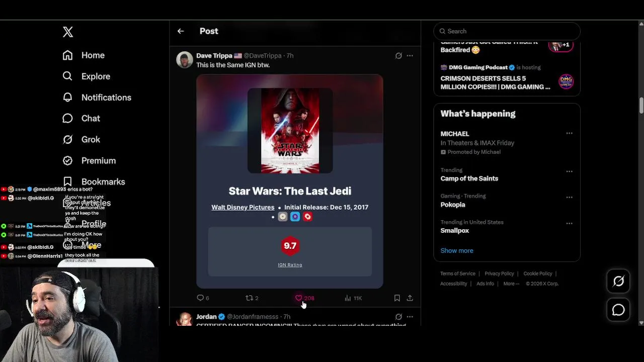Image resolution: width=644 pixels, height=362 pixels.
Task: Open Dave Trippa's profile avatar
Action: [x=185, y=59]
